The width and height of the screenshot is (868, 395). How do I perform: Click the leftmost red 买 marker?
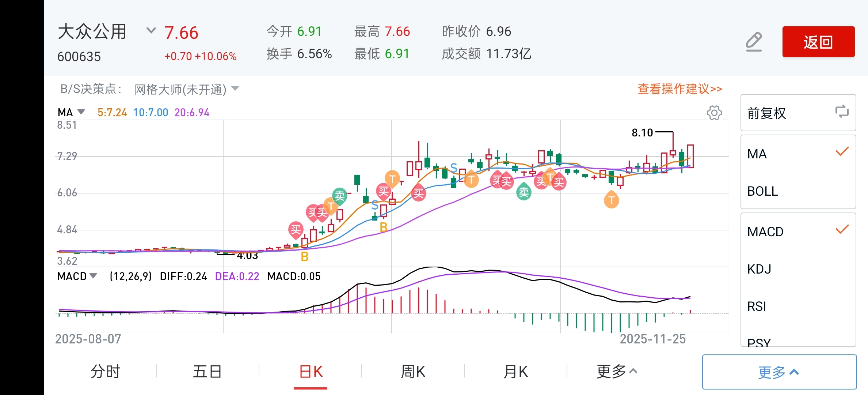point(296,230)
